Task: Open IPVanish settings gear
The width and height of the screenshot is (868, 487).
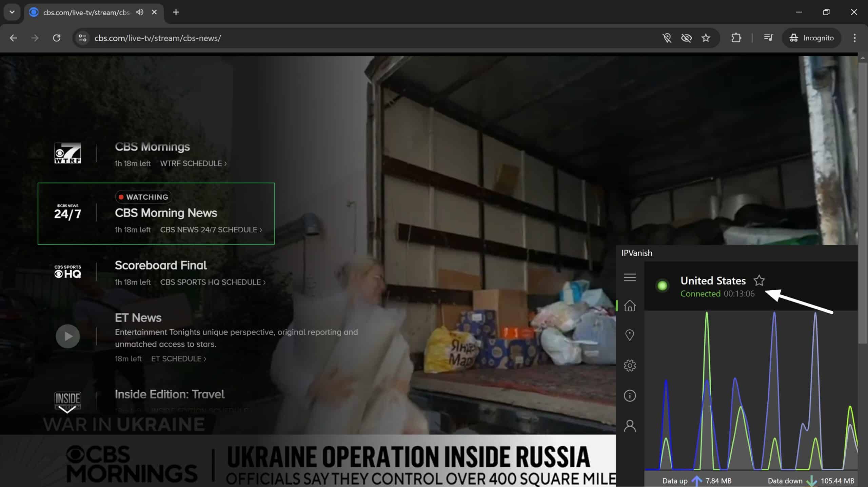Action: tap(630, 366)
